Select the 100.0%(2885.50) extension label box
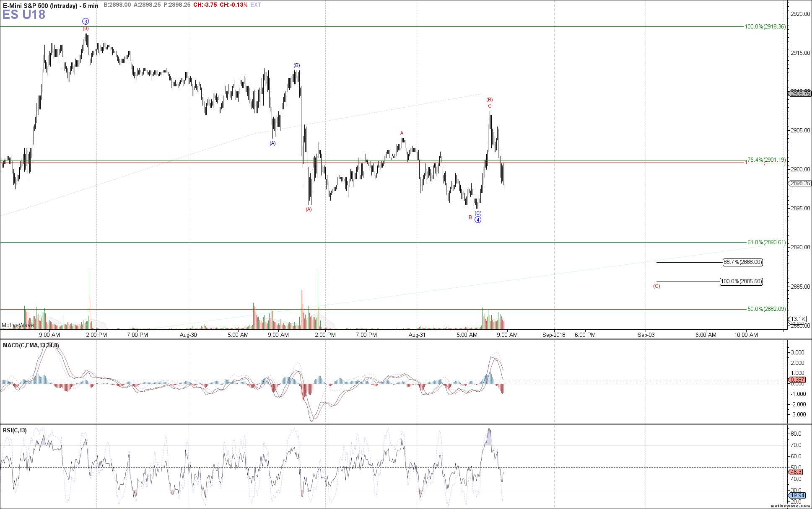Screen dimensions: 812x509 (x=741, y=282)
